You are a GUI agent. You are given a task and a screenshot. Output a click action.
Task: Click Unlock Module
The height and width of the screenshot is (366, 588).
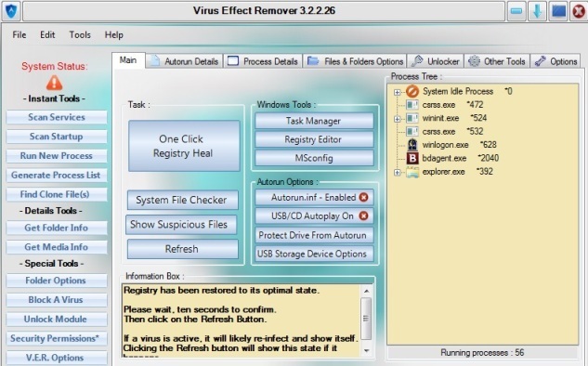(x=57, y=320)
